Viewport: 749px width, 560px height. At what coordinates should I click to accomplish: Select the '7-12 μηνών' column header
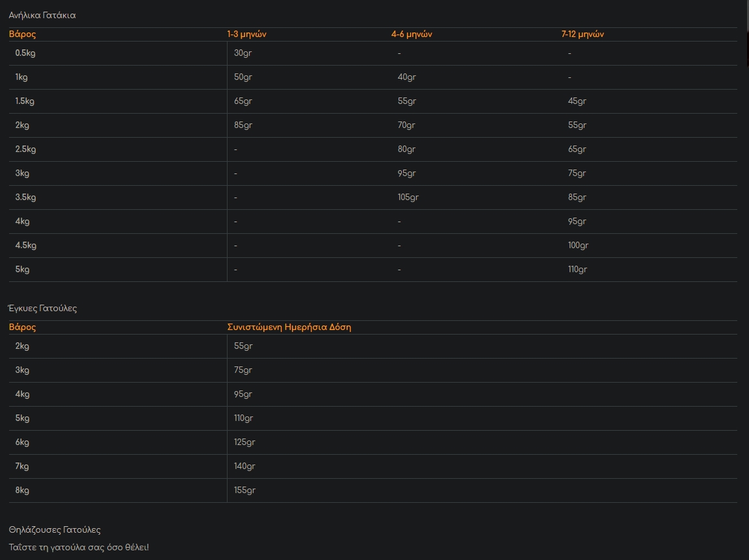click(583, 34)
